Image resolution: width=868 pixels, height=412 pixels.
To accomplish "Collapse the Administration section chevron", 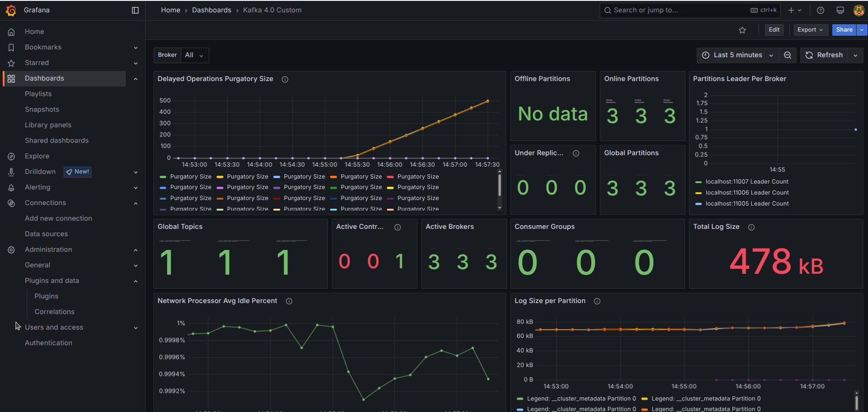I will (x=136, y=250).
